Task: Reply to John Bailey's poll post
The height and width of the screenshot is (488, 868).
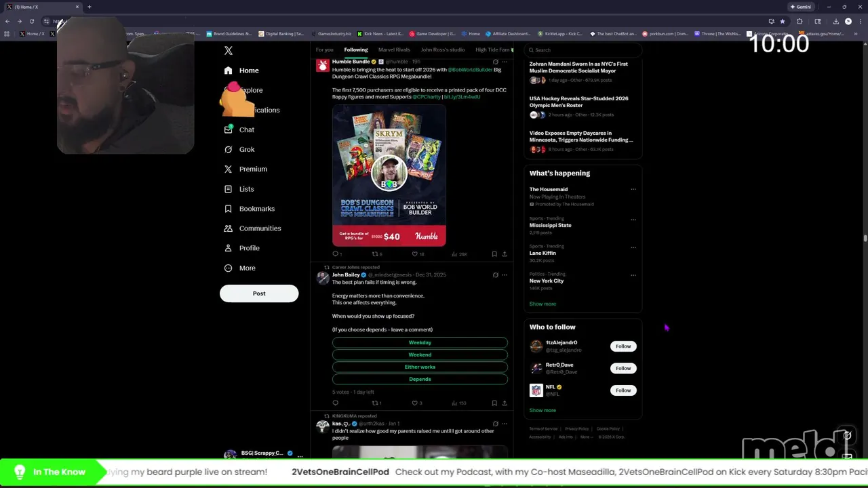Action: (335, 403)
